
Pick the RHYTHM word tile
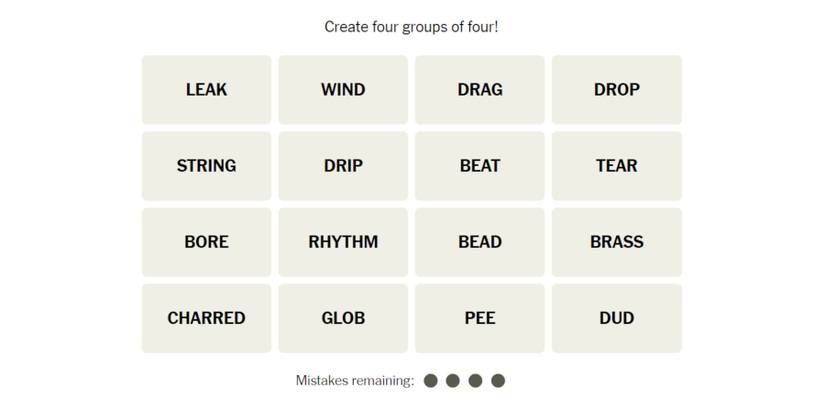pos(343,242)
